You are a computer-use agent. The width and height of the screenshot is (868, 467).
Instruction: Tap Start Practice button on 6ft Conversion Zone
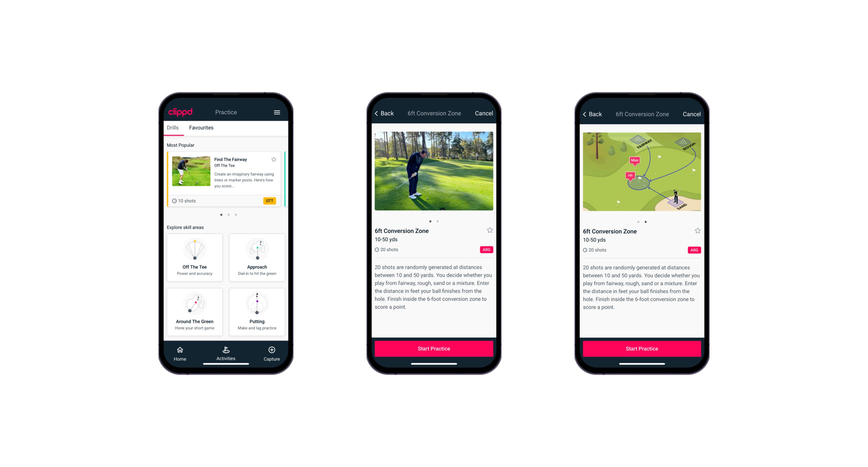pyautogui.click(x=434, y=349)
